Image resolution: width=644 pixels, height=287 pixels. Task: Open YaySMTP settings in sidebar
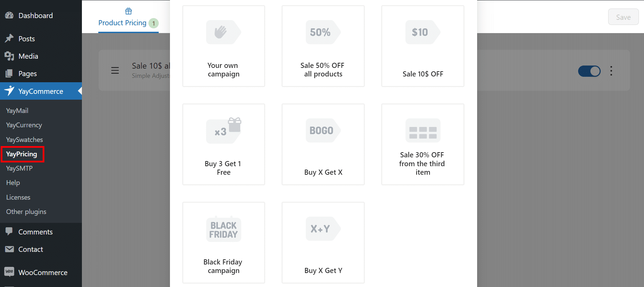(19, 168)
